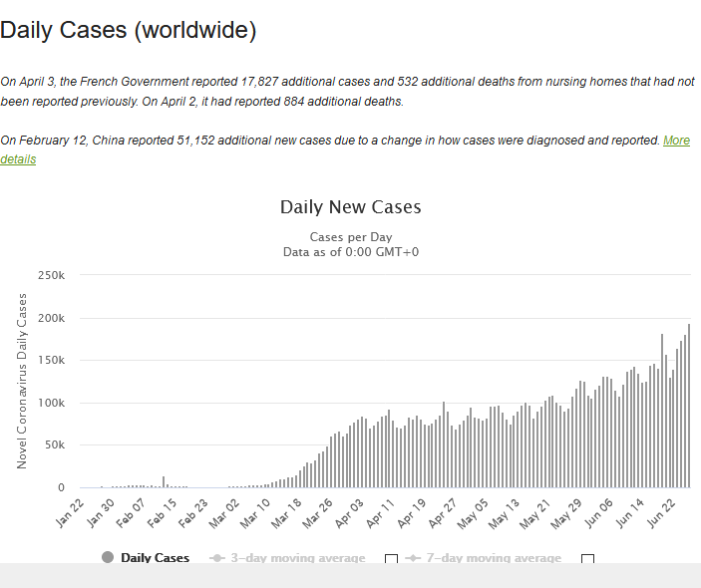Toggle the Daily Cases series label

[x=156, y=558]
